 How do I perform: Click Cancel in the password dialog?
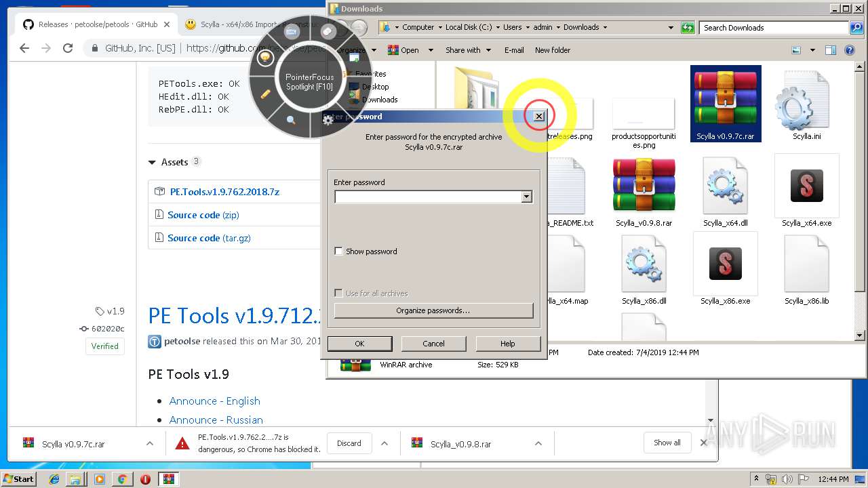[x=433, y=344]
